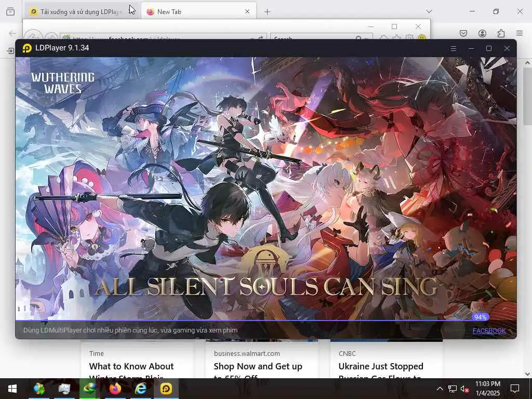
Task: Close the background Internet Explorer window
Action: [x=418, y=26]
